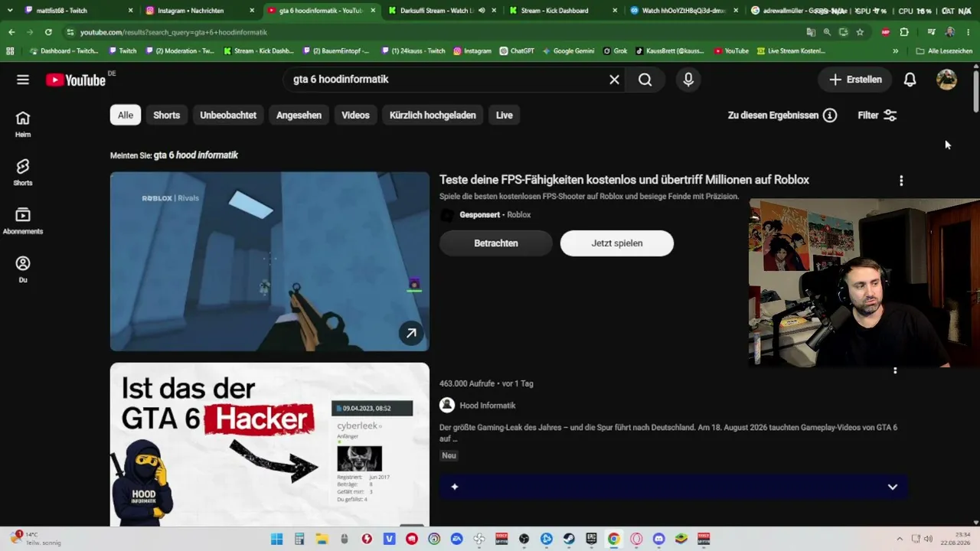
Task: Show more bookmarks with the overflow chevron
Action: (896, 51)
